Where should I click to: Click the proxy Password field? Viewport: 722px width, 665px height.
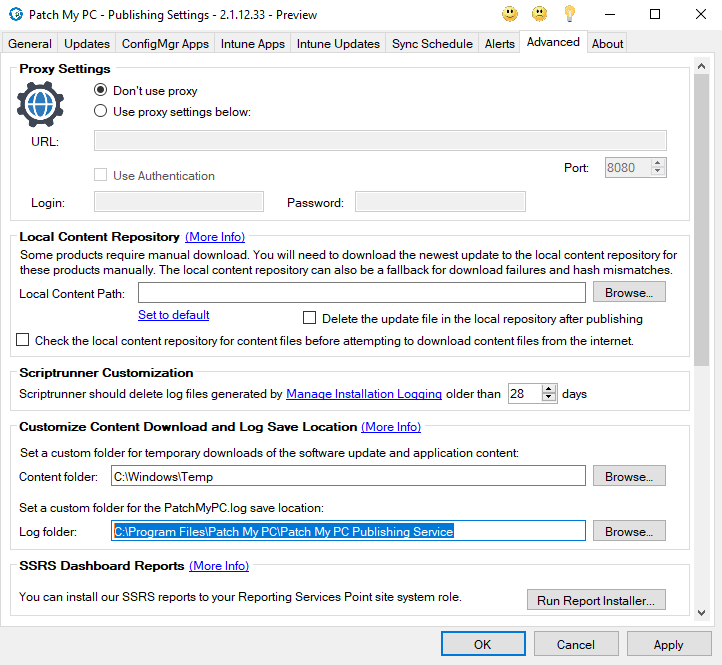click(440, 202)
